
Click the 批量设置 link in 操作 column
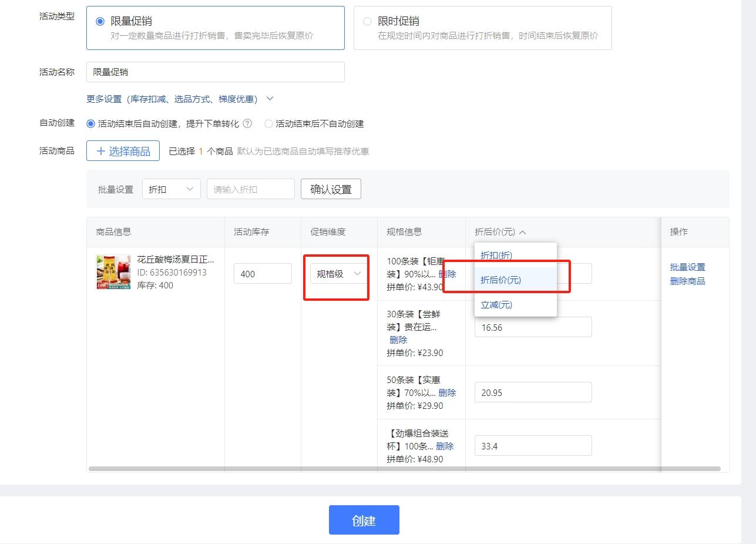tap(687, 267)
